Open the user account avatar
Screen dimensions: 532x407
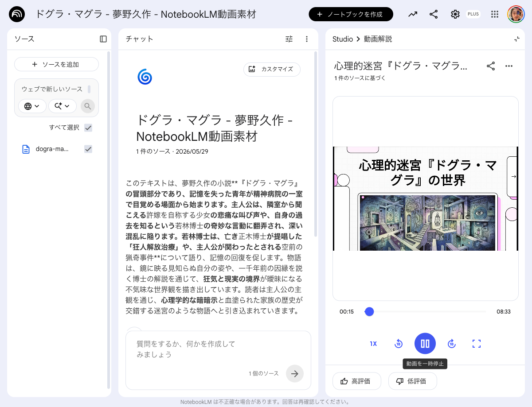click(x=516, y=14)
